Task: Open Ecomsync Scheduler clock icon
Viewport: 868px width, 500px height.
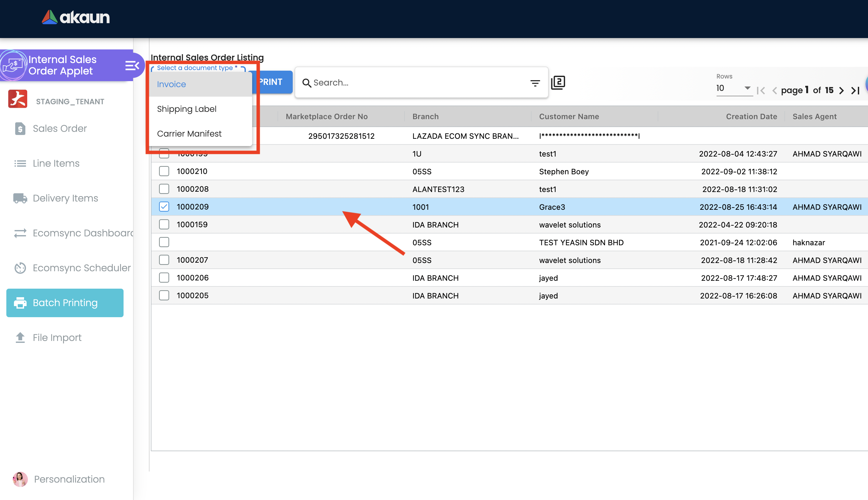Action: (20, 268)
